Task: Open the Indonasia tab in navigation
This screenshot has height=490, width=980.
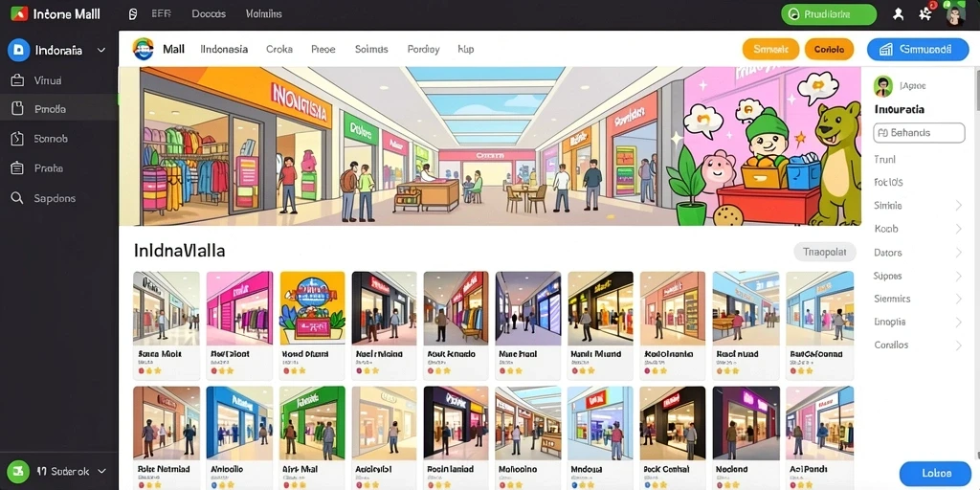Action: [x=224, y=49]
